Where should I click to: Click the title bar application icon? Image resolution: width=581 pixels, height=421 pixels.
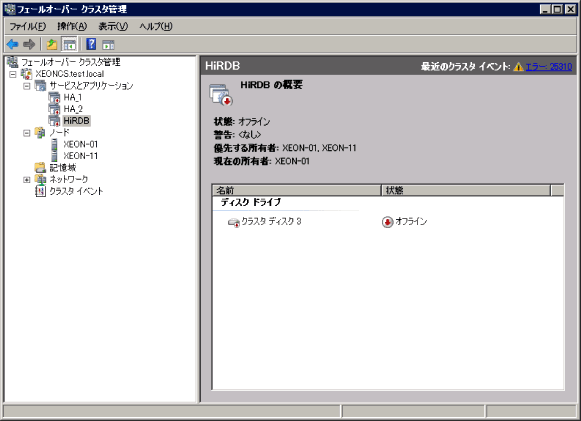pyautogui.click(x=10, y=9)
